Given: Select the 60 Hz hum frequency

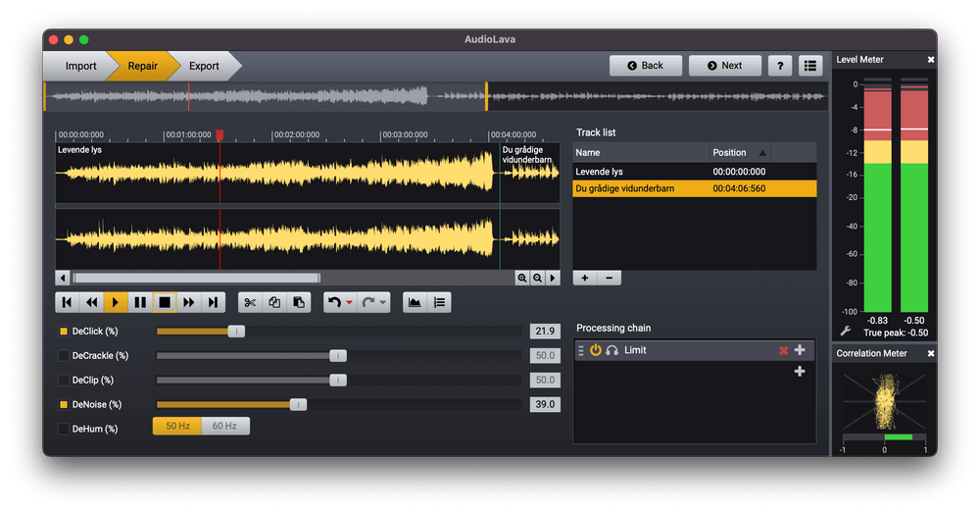Looking at the screenshot, I should pos(224,426).
